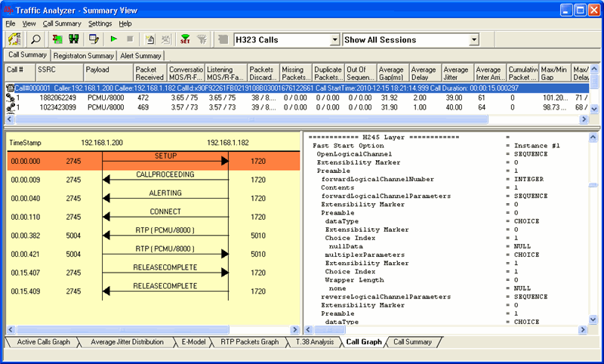Select the SETUP message in call graph
The height and width of the screenshot is (364, 604).
coord(153,161)
